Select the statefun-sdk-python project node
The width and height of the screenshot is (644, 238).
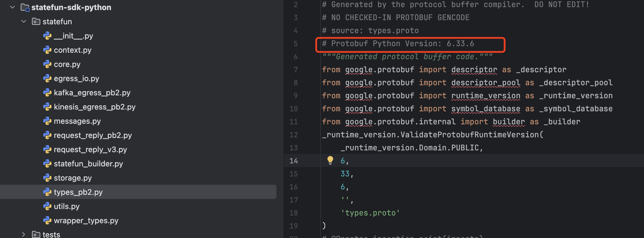coord(71,7)
